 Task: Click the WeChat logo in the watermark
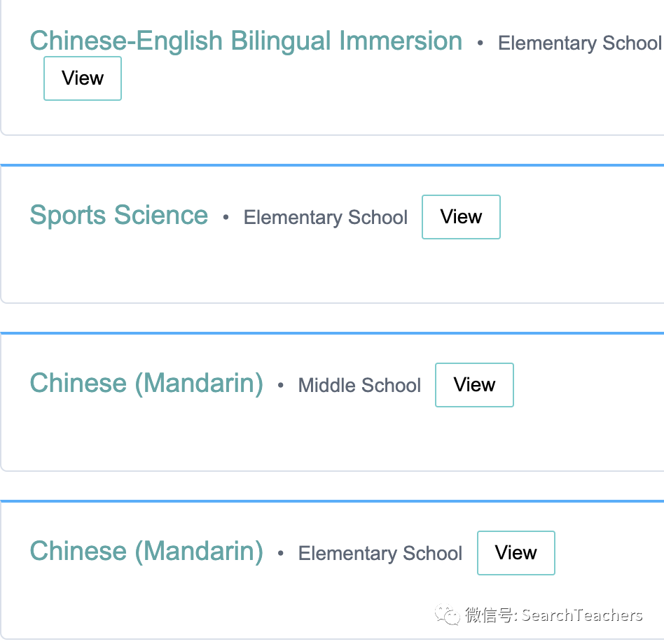pyautogui.click(x=447, y=615)
